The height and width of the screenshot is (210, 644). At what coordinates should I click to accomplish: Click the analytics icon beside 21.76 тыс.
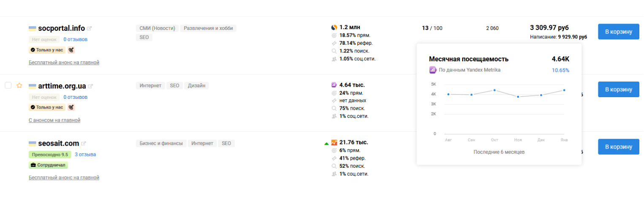coord(334,142)
